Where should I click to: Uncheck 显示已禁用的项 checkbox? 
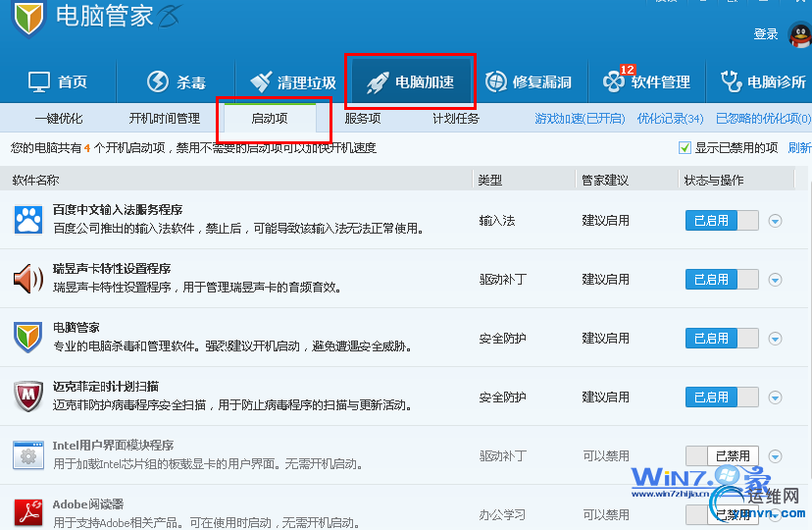click(685, 148)
